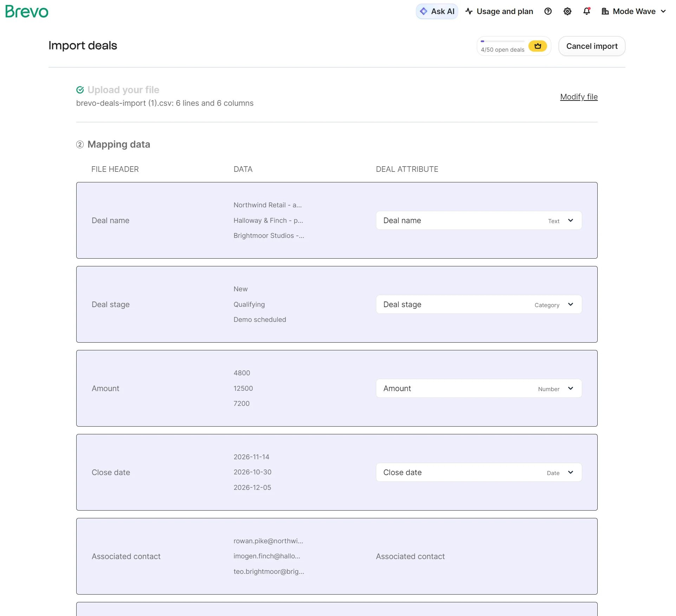Open the Deal stage attribute dropdown
The width and height of the screenshot is (676, 616).
(x=479, y=304)
